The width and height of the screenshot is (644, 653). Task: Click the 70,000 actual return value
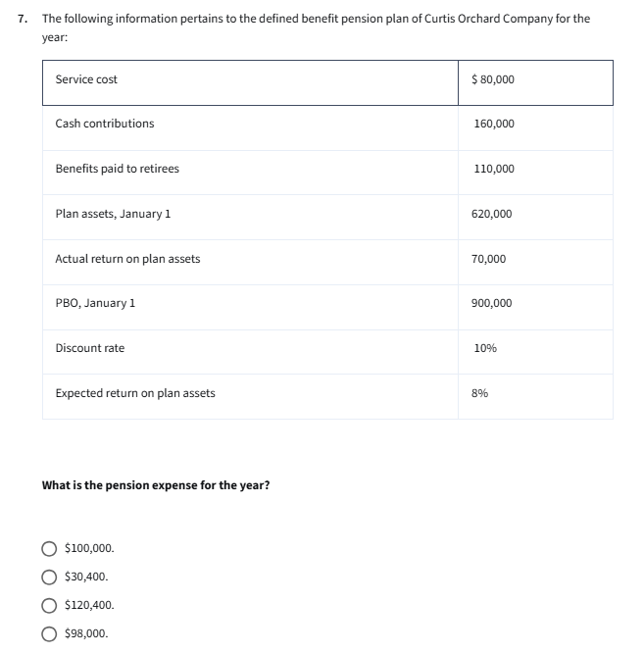(489, 259)
